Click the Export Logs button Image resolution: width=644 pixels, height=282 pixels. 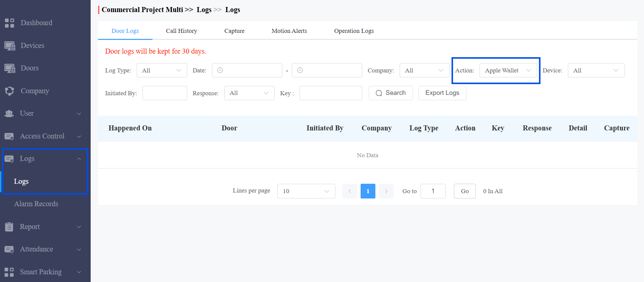[442, 93]
